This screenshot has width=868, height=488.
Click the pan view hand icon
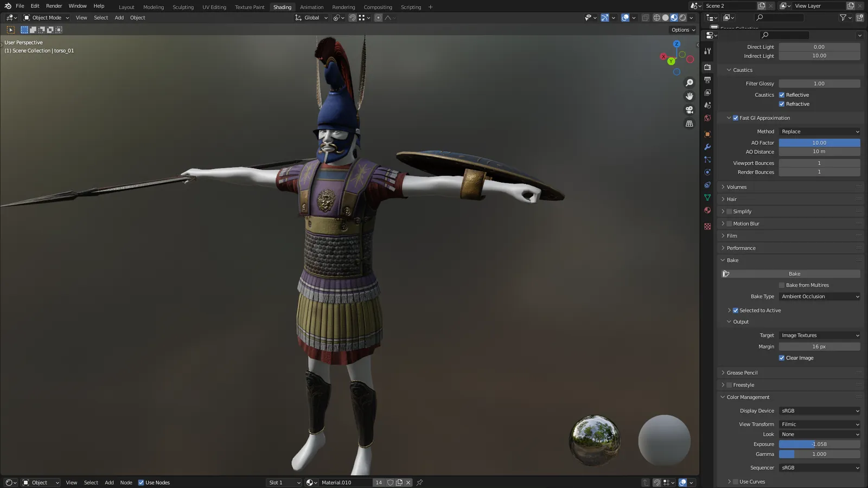pyautogui.click(x=690, y=96)
